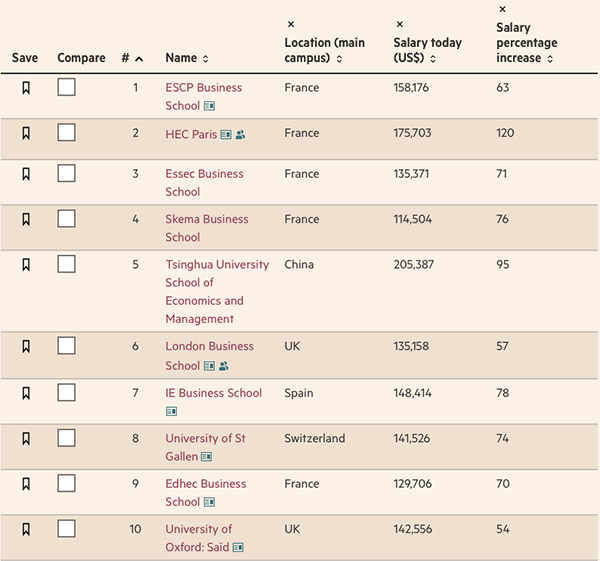Click salary value 175,703
The width and height of the screenshot is (600, 561).
tap(412, 133)
